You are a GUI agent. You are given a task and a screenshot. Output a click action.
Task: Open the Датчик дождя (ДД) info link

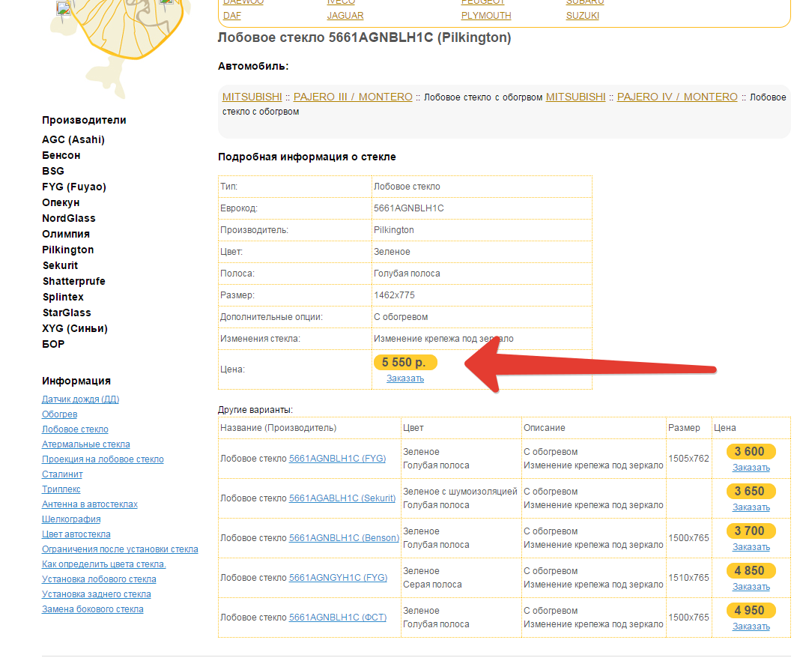(81, 399)
